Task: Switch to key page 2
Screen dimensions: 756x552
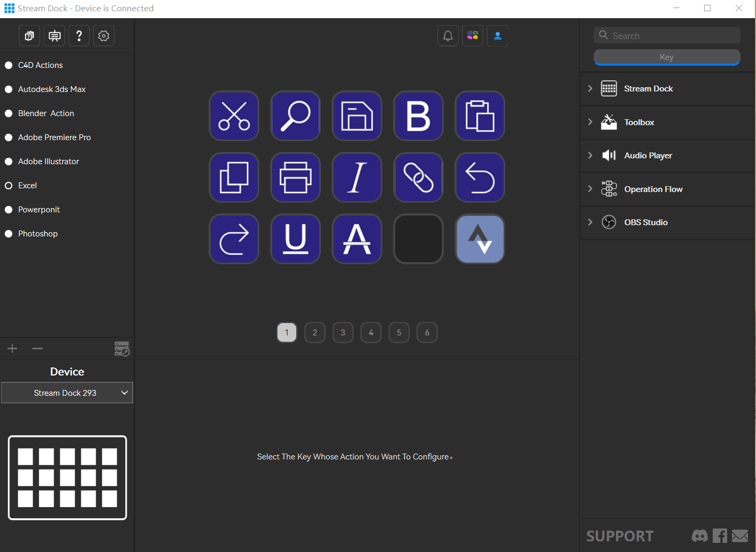Action: [315, 333]
